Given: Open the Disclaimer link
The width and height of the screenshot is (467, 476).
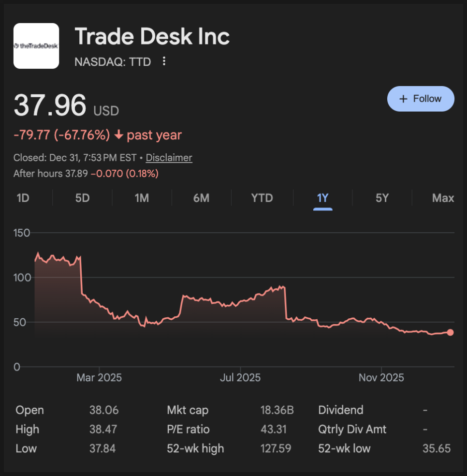Looking at the screenshot, I should pos(169,158).
